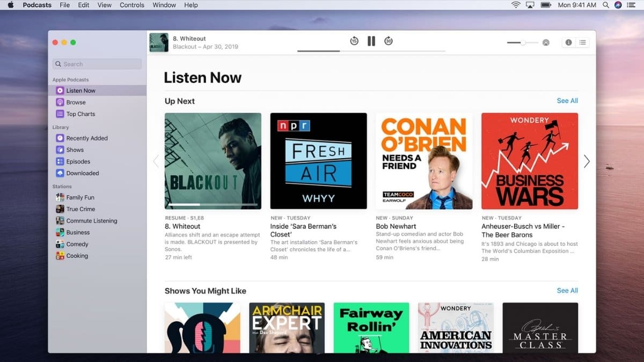
Task: Skip forward 30 seconds
Action: (x=389, y=41)
